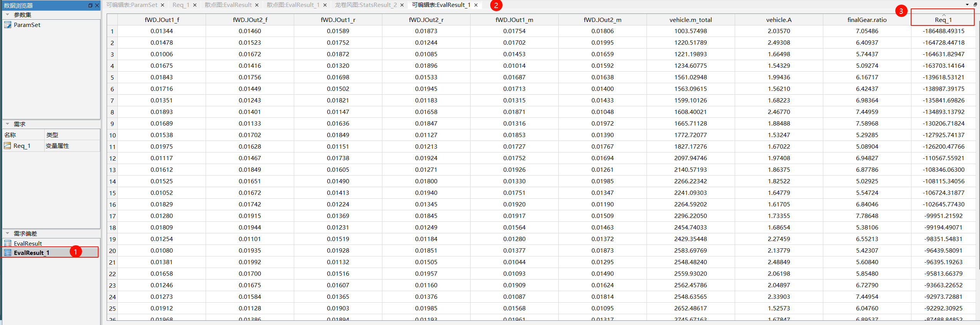This screenshot has height=325, width=980.
Task: Click vehicle.A value 2.49308
Action: pyautogui.click(x=779, y=42)
